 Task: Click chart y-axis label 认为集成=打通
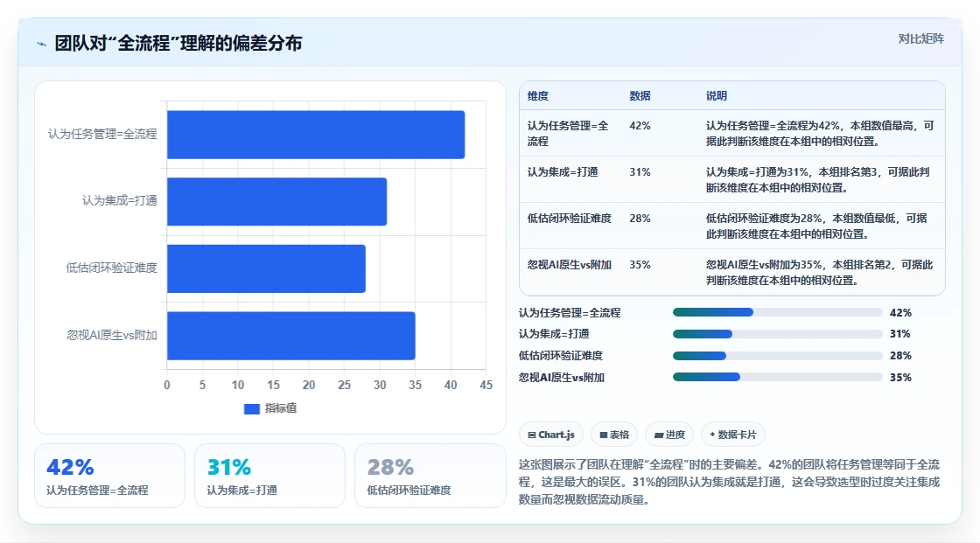tap(119, 200)
